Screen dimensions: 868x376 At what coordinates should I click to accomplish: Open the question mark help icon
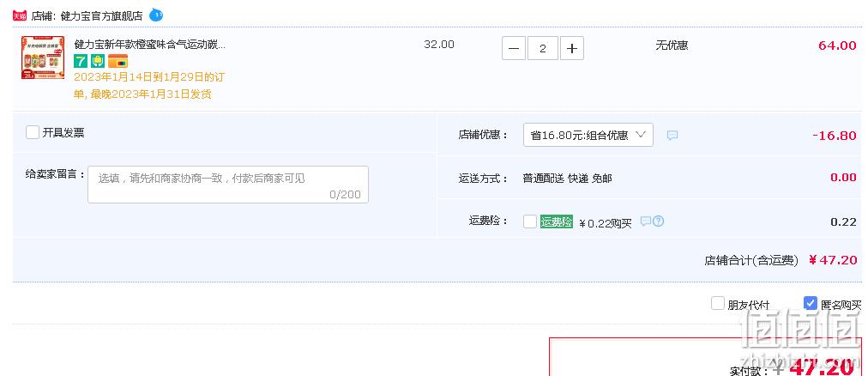[658, 221]
